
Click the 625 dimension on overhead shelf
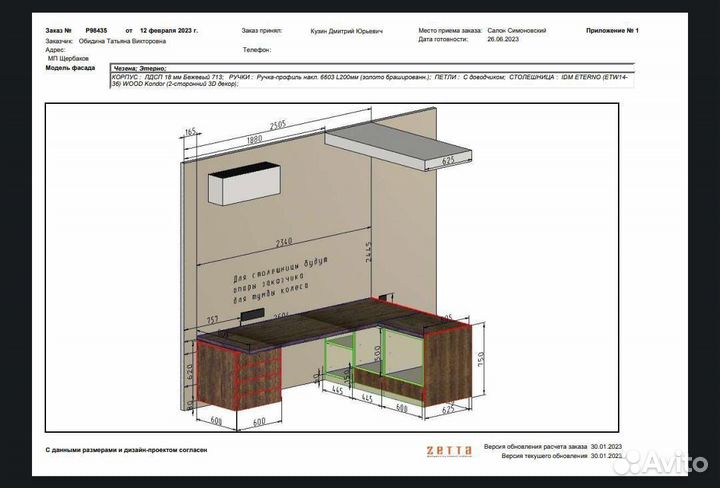tap(451, 158)
